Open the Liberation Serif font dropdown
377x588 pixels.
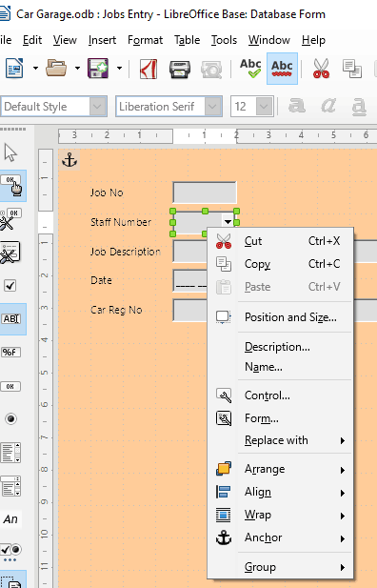(x=212, y=107)
